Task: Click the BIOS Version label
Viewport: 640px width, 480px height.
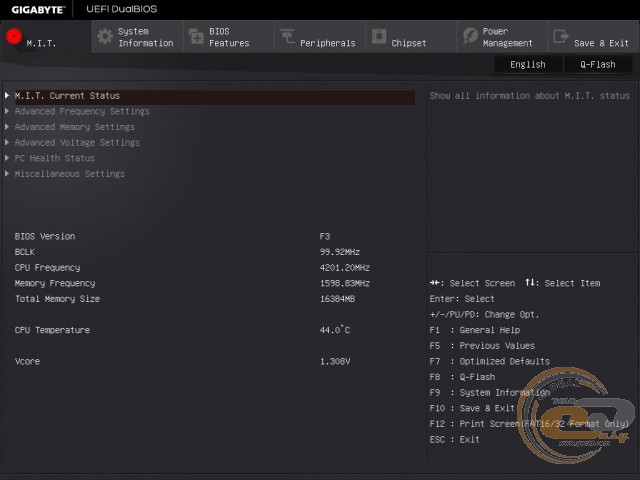Action: click(x=45, y=236)
